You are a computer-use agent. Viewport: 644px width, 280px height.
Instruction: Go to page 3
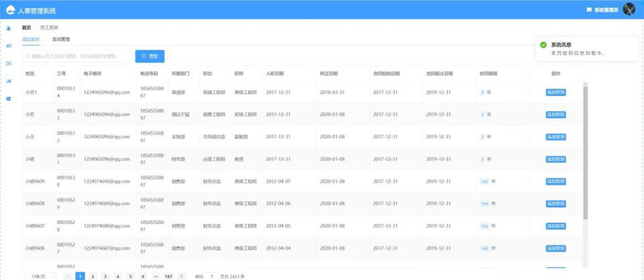[105, 276]
